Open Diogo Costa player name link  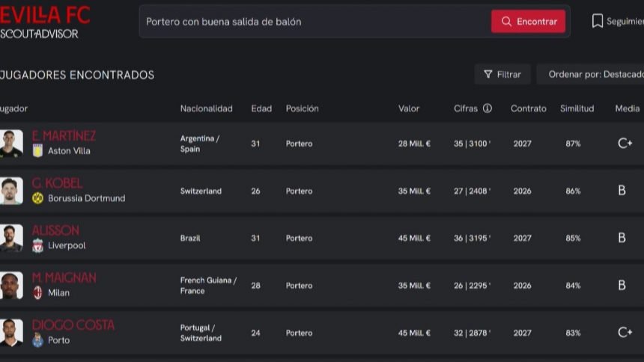pyautogui.click(x=73, y=325)
